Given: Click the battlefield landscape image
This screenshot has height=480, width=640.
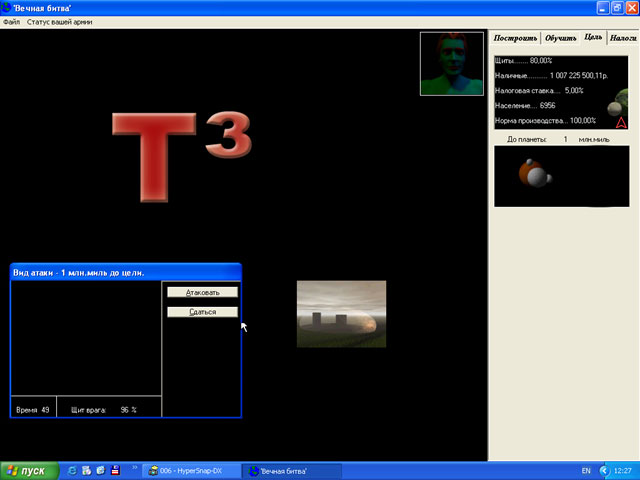Looking at the screenshot, I should tap(341, 313).
